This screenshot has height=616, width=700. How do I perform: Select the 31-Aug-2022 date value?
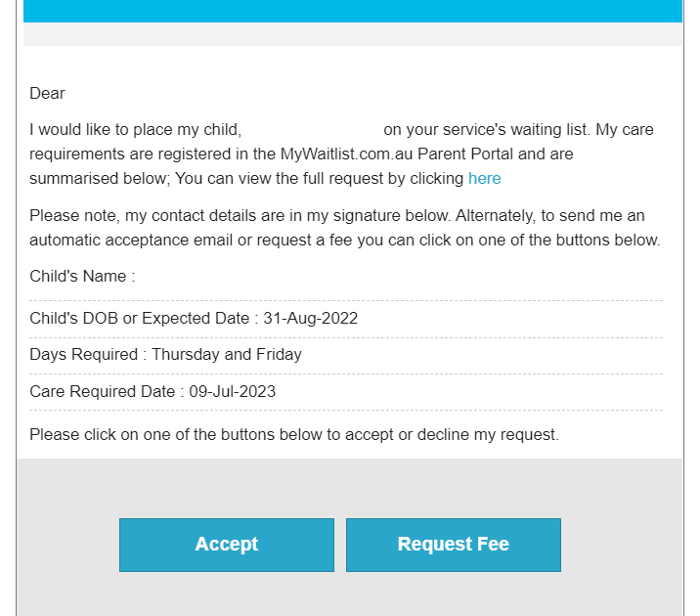(310, 319)
